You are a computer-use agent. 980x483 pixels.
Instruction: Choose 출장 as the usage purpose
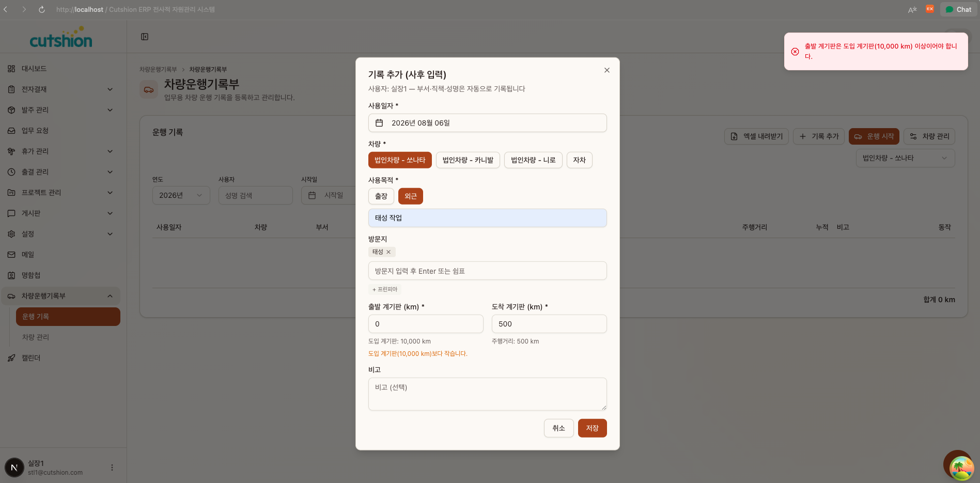tap(381, 196)
